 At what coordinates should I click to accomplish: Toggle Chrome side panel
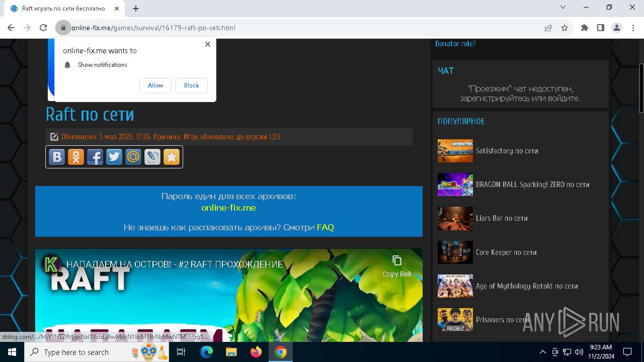pyautogui.click(x=601, y=28)
